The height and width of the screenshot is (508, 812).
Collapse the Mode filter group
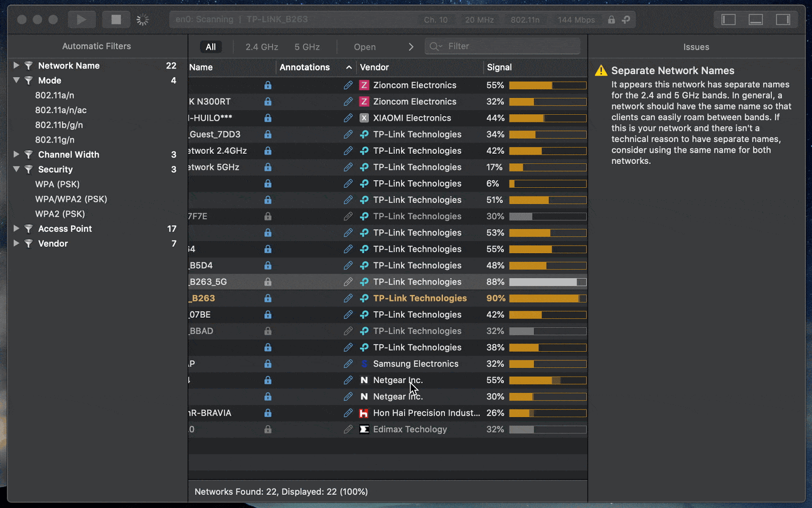click(x=16, y=80)
